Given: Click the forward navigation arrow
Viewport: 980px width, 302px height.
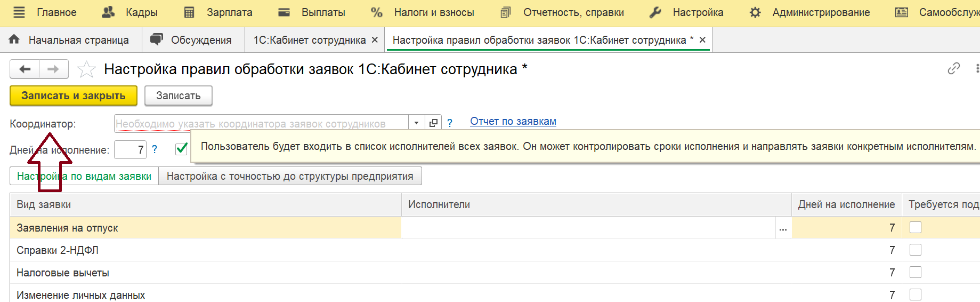Looking at the screenshot, I should [53, 69].
